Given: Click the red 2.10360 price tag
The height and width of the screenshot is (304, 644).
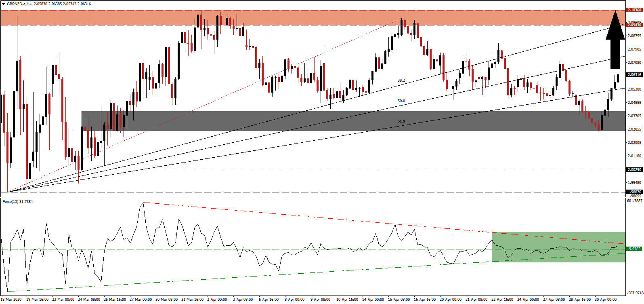Looking at the screenshot, I should click(634, 10).
